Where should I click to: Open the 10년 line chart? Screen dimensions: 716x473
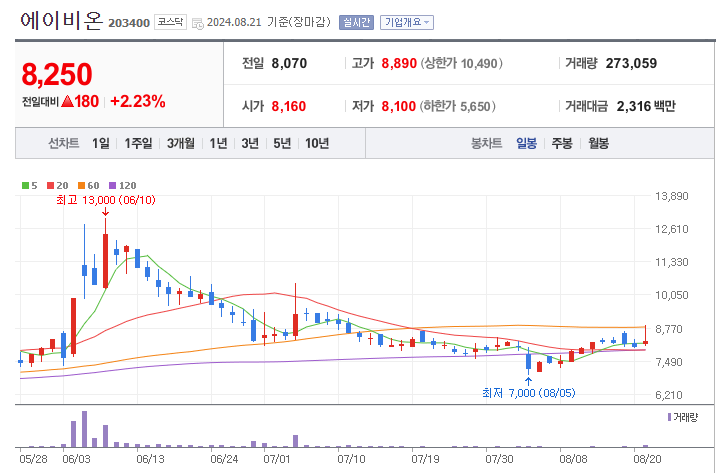pos(317,143)
